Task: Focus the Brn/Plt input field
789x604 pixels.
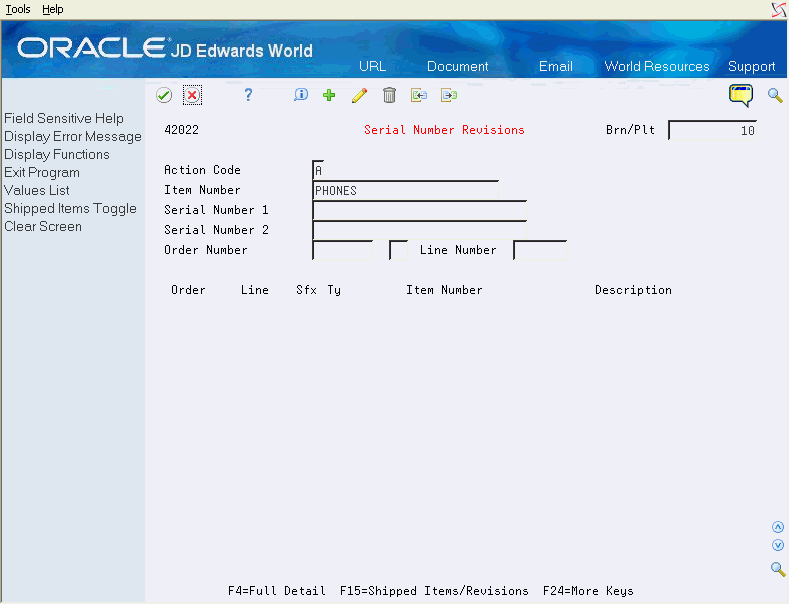Action: (x=712, y=130)
